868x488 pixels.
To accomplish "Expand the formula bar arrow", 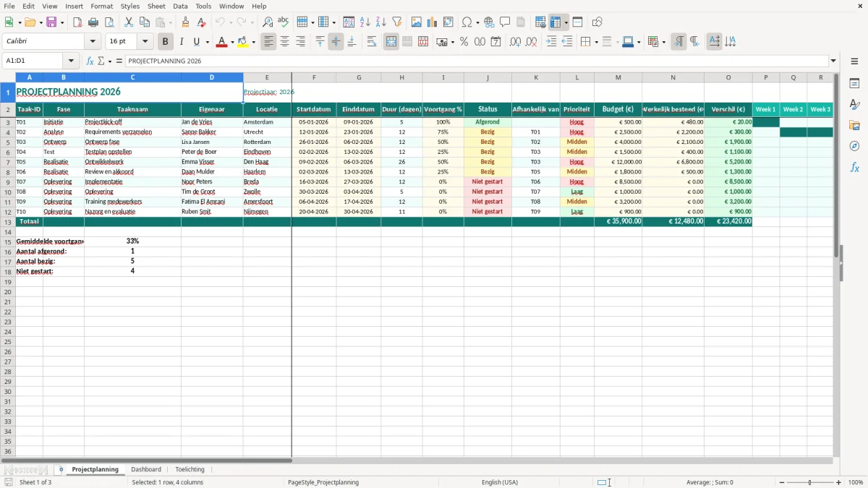I will point(833,61).
